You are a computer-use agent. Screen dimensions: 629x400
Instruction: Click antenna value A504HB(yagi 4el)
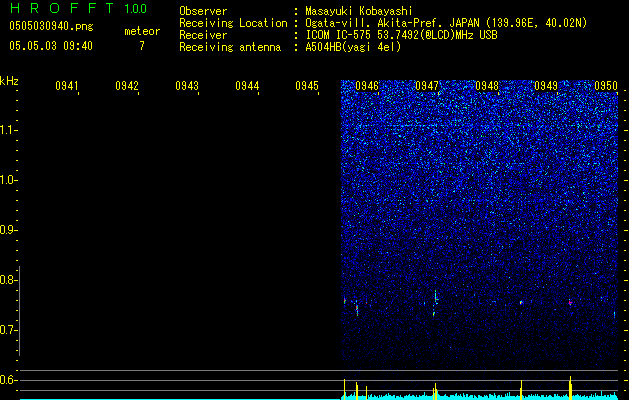(x=353, y=47)
